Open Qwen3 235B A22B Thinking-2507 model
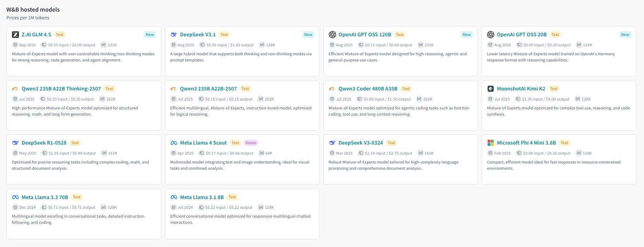The width and height of the screenshot is (644, 247). pos(61,89)
